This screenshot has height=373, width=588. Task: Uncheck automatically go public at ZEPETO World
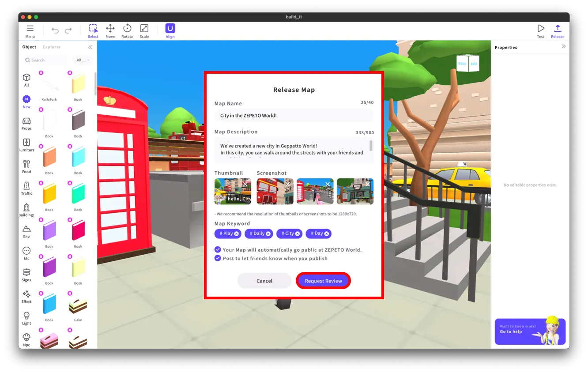(218, 249)
